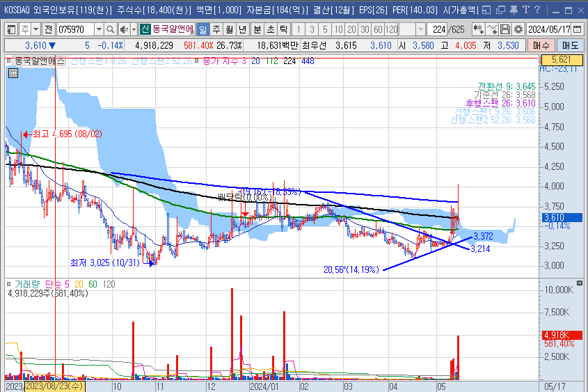Expand the stock code 075970 history dropdown
Screen dimensions: 588x392
click(99, 29)
